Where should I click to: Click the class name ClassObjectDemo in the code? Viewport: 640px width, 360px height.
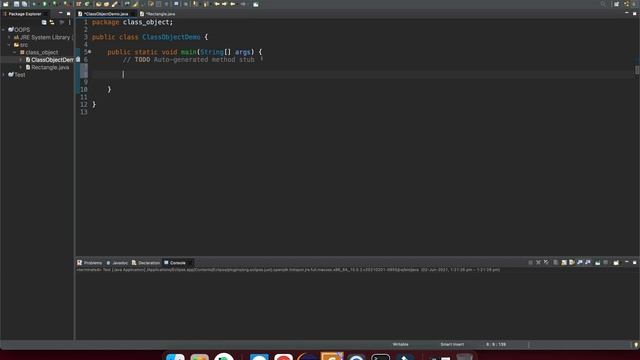171,37
